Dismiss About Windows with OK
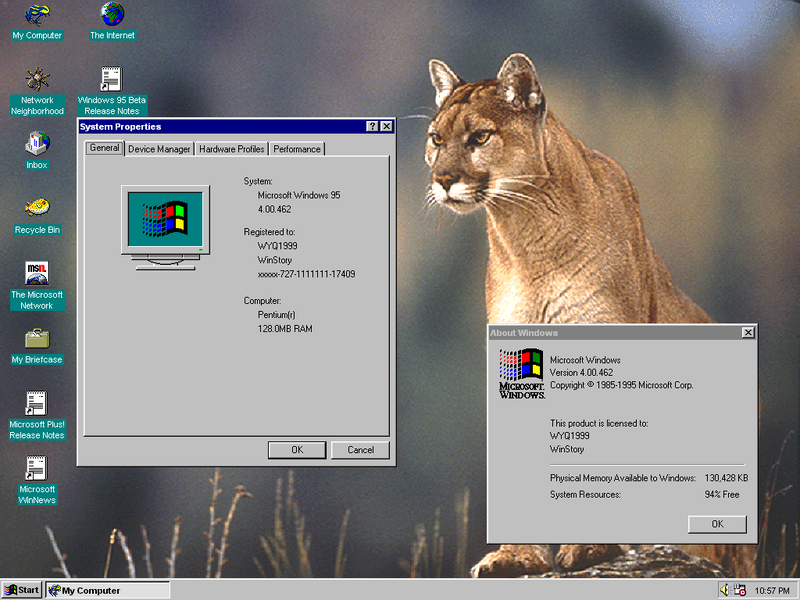Viewport: 800px width, 600px height. (717, 524)
